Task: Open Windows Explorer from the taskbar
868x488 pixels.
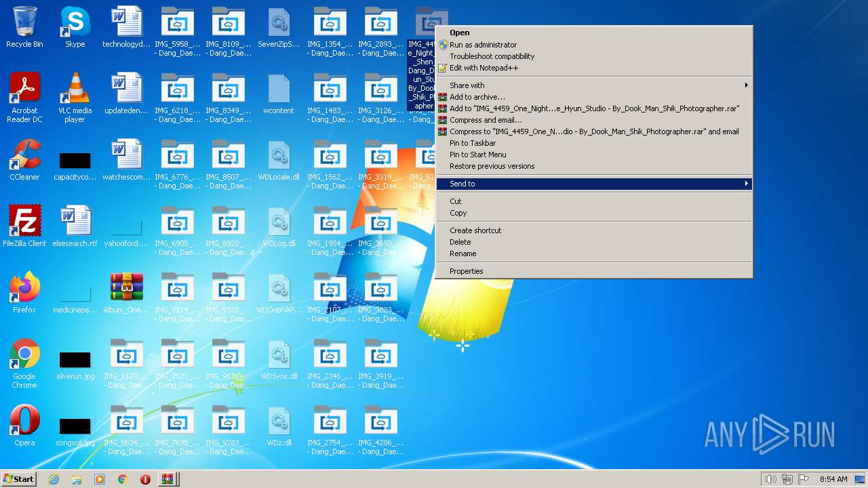Action: pos(77,479)
